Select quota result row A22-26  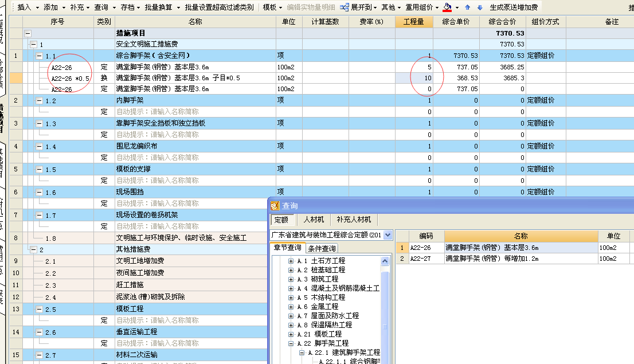(514, 248)
